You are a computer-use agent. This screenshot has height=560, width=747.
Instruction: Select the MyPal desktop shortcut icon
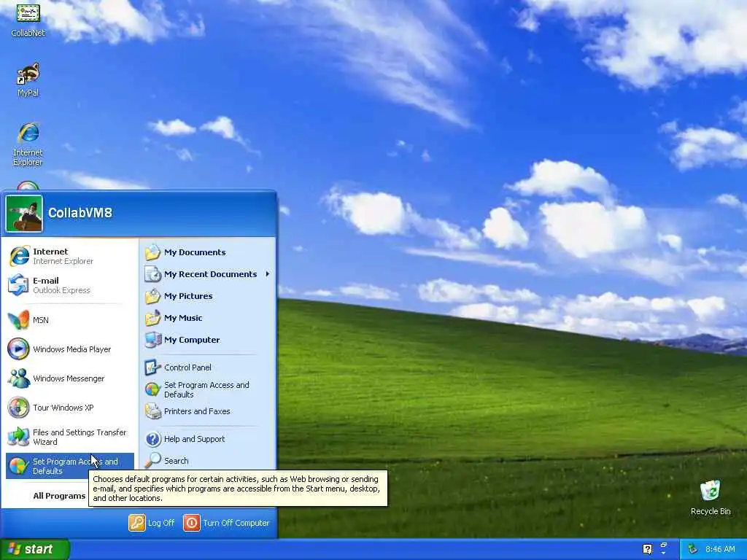28,79
